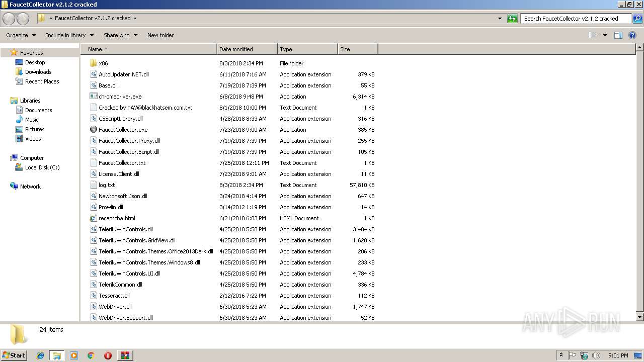Click the network tray icon

click(584, 355)
